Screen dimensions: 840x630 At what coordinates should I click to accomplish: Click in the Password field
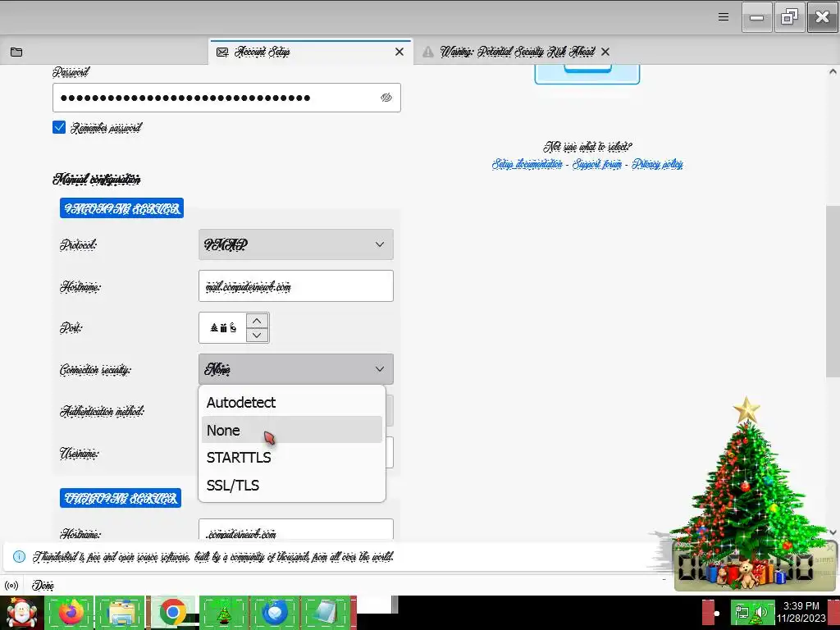click(x=226, y=98)
